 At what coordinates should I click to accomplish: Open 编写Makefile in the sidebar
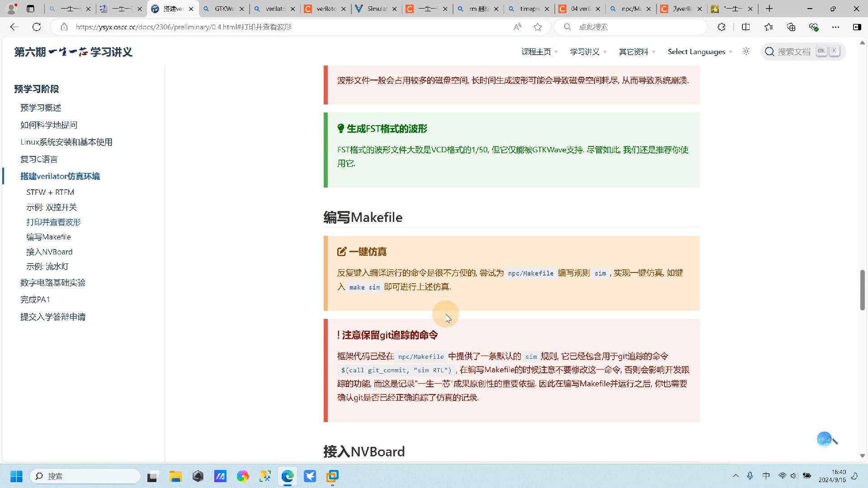pyautogui.click(x=48, y=237)
